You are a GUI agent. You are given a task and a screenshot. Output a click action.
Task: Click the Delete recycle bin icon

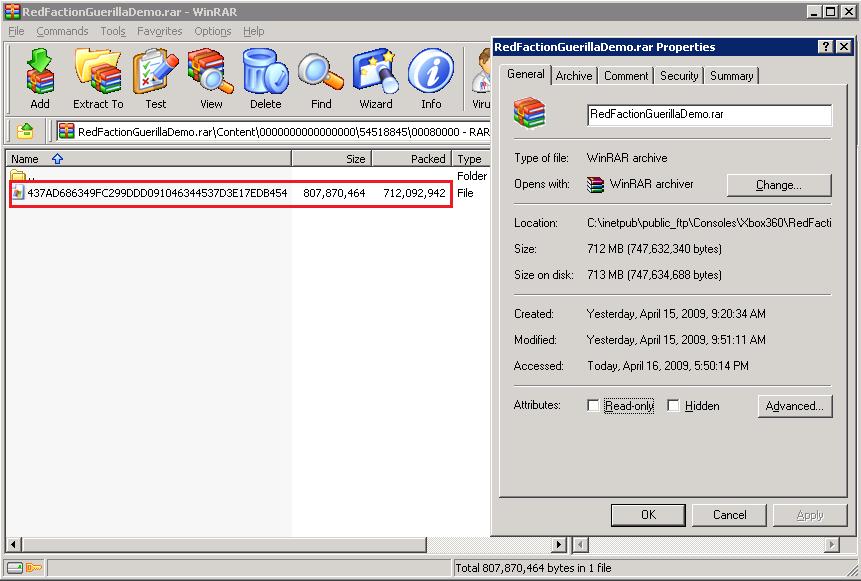[266, 78]
